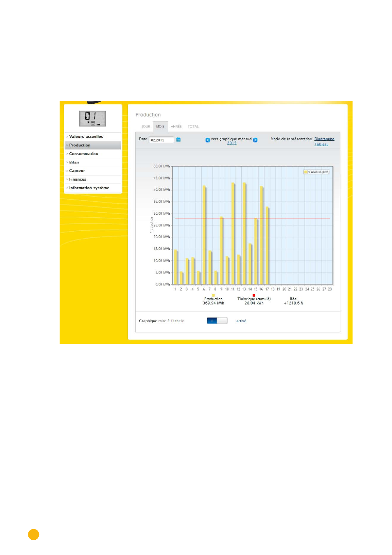
Task: Open the Consommation sidebar item
Action: point(93,154)
